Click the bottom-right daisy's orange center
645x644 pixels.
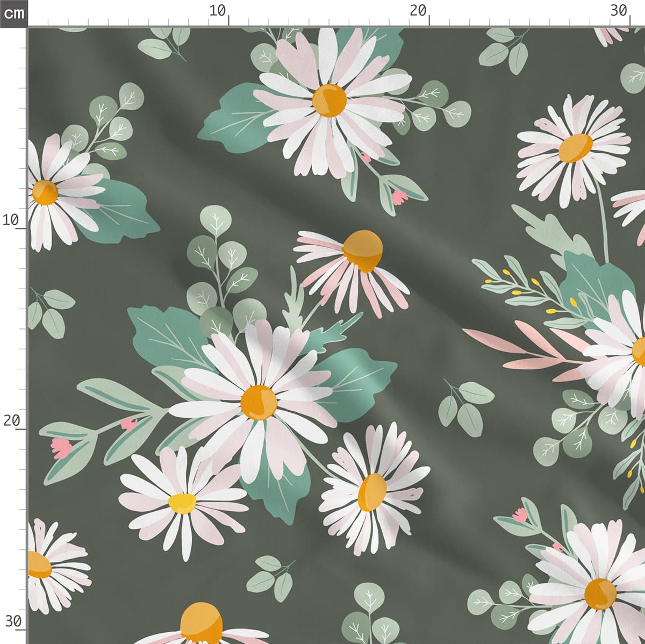(x=600, y=593)
